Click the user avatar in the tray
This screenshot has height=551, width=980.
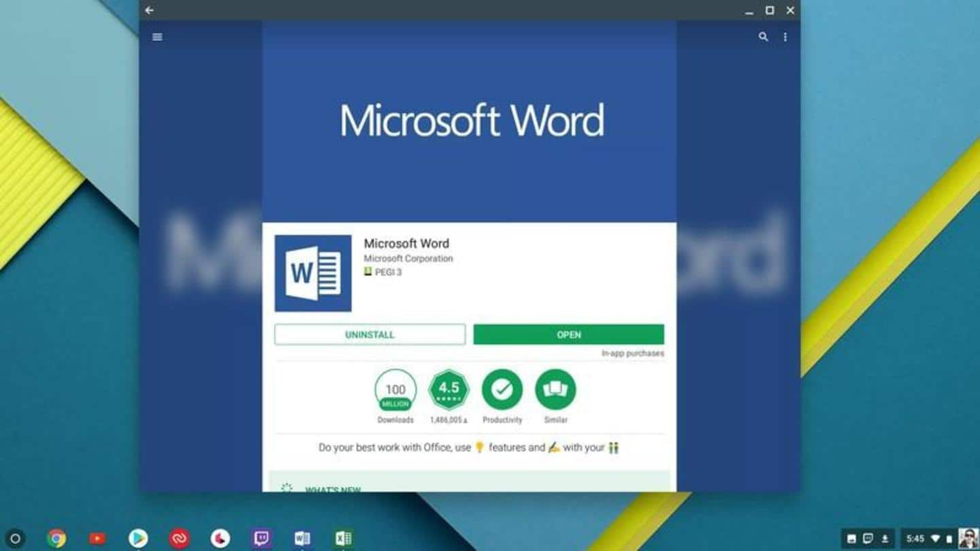point(968,539)
